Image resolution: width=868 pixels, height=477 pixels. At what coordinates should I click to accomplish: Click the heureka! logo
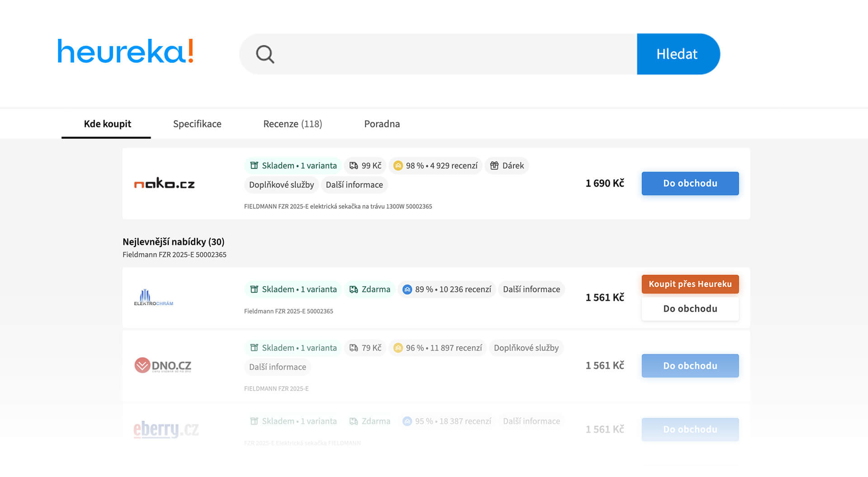coord(125,51)
